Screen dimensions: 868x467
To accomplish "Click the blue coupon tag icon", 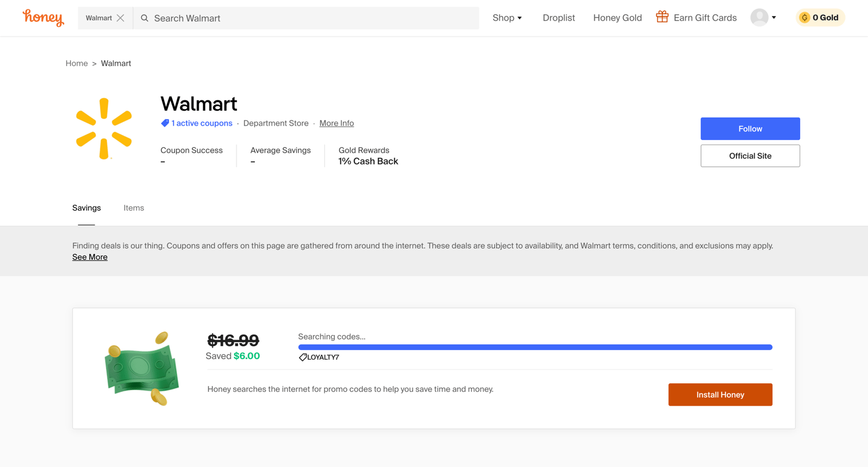I will 165,123.
